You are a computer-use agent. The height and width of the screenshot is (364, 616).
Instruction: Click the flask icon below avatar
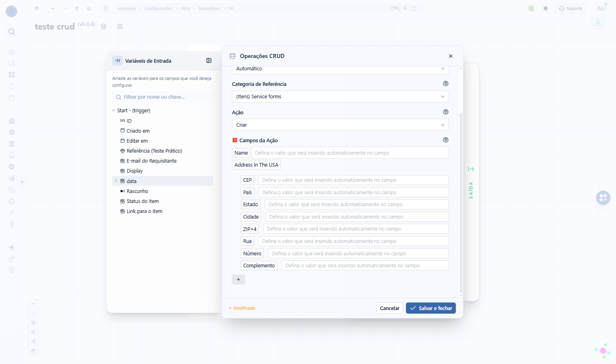pyautogui.click(x=598, y=22)
